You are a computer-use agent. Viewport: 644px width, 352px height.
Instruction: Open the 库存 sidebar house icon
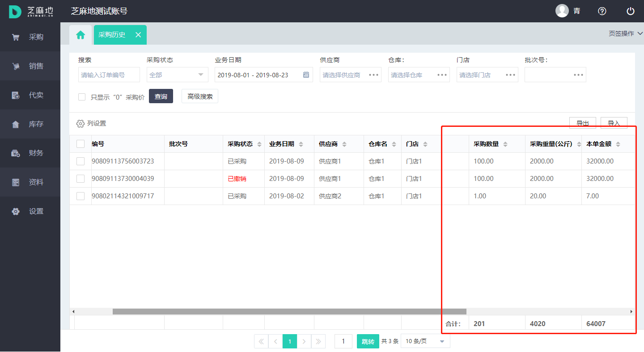[16, 124]
